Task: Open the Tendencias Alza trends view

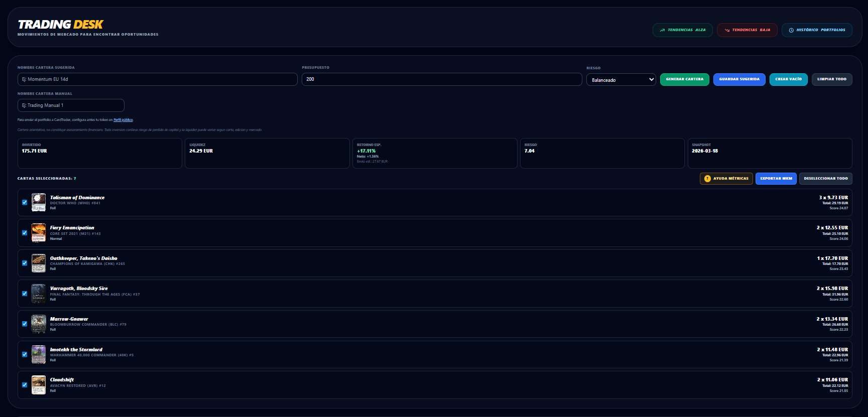Action: click(682, 30)
